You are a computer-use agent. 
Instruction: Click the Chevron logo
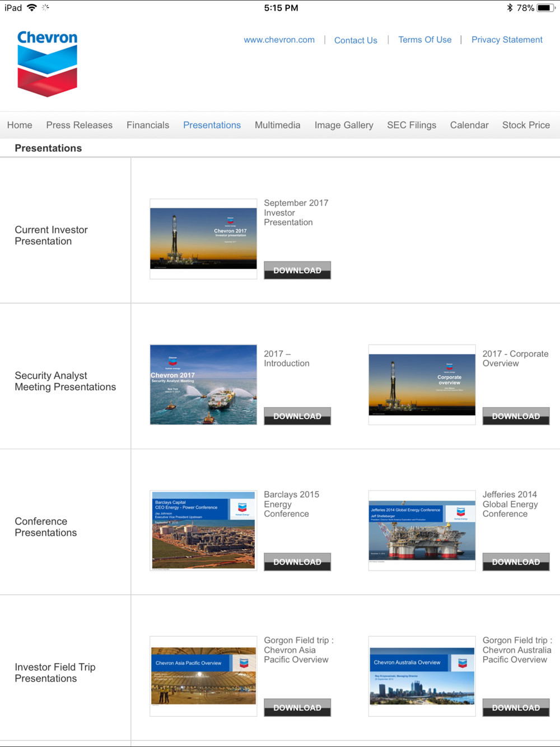(48, 63)
